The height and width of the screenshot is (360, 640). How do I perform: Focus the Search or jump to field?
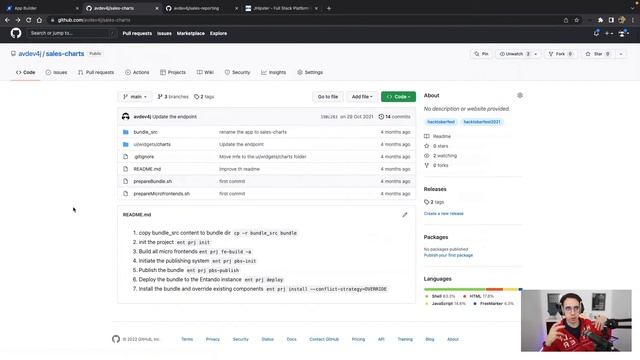click(71, 33)
